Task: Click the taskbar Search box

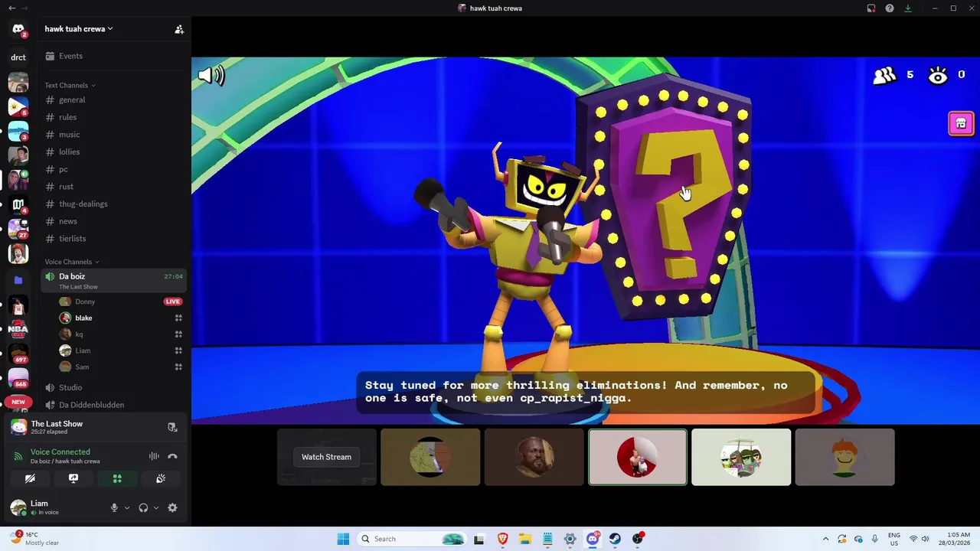Action: point(413,539)
